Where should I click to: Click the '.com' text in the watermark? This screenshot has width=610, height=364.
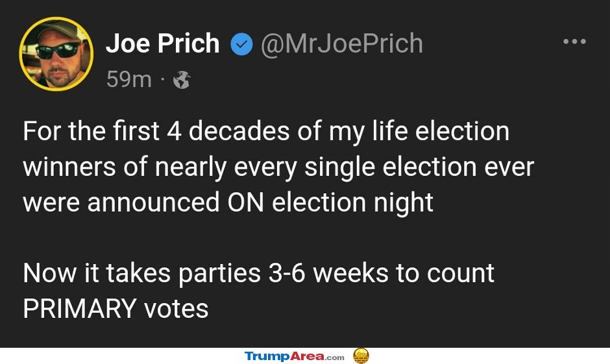pyautogui.click(x=335, y=358)
